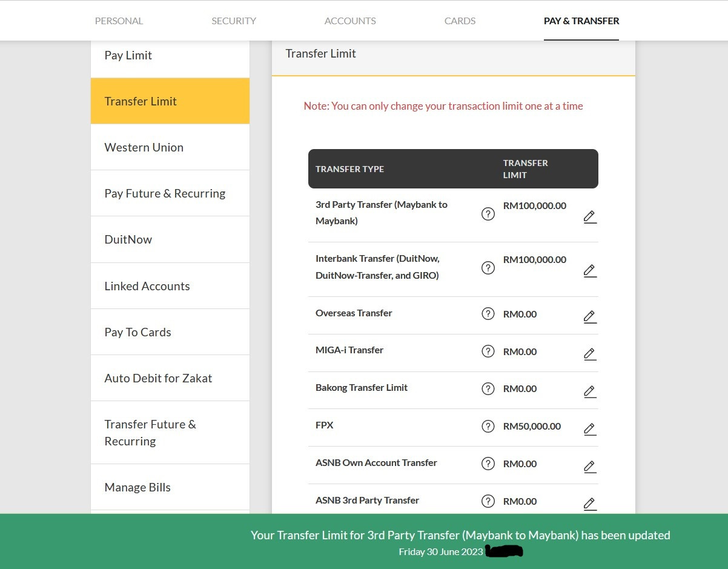Open Auto Debit for Zakat sidebar item
Viewport: 728px width, 569px height.
170,378
